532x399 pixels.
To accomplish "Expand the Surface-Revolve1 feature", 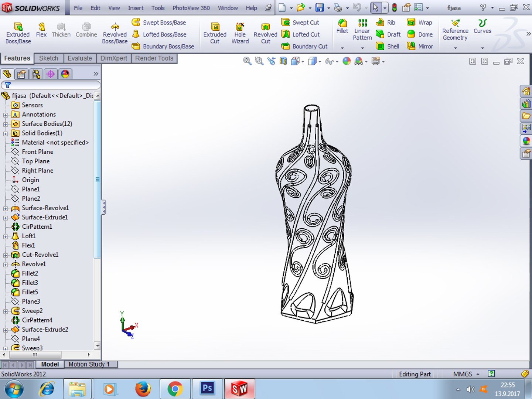I will tap(5, 208).
